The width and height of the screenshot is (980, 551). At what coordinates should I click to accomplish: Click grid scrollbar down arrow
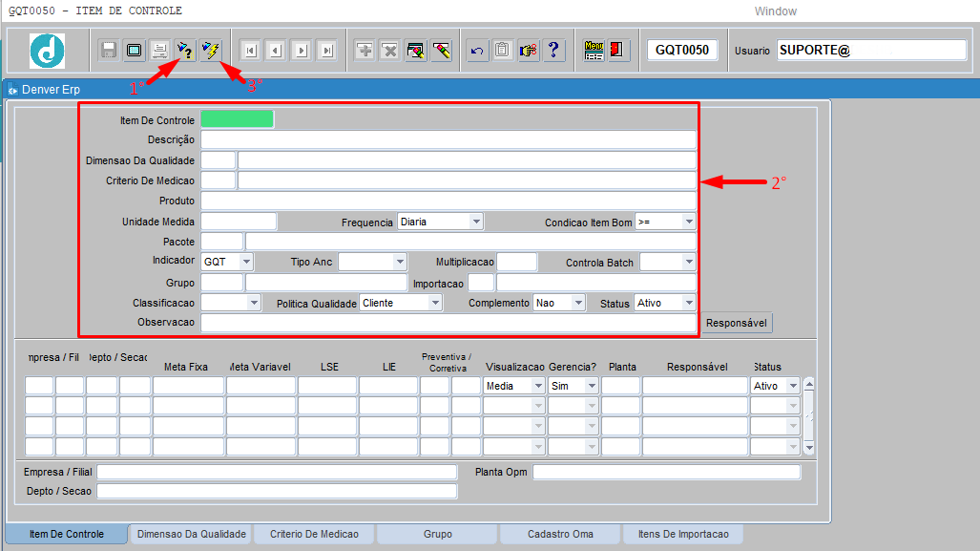point(809,448)
